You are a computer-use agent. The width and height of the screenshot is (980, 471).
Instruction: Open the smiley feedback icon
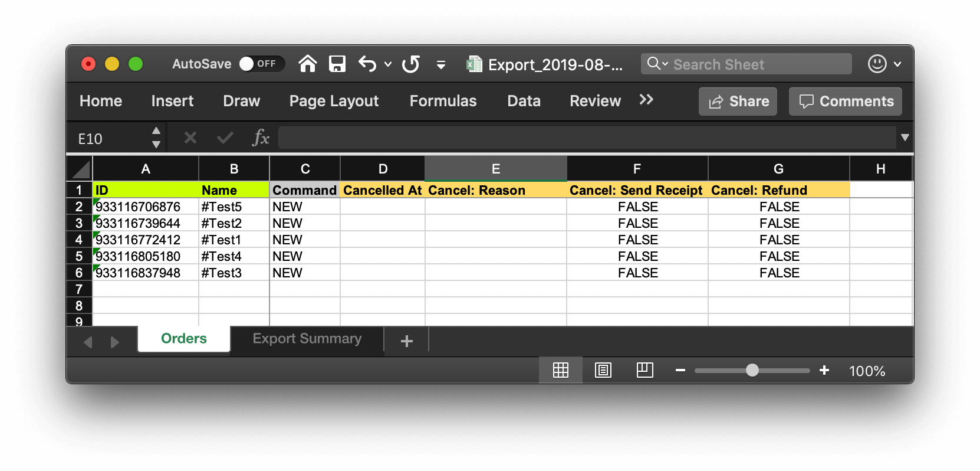tap(877, 64)
